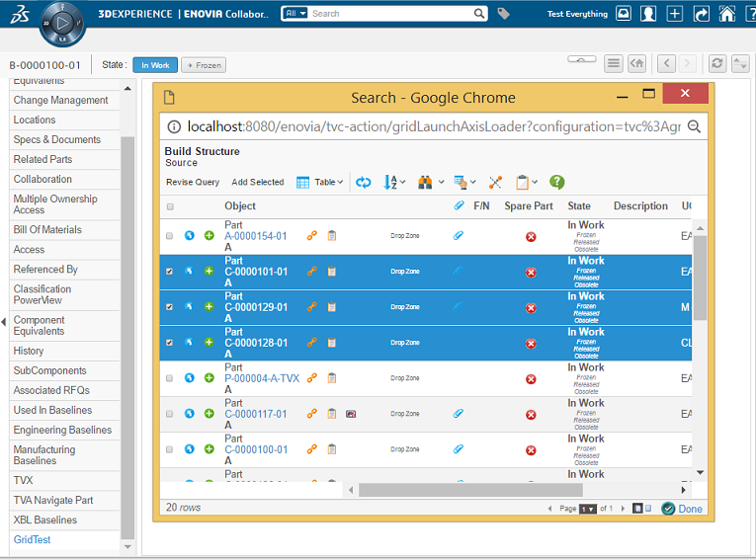
Task: Click green plus icon on A-0000154-01 row
Action: pyautogui.click(x=209, y=236)
